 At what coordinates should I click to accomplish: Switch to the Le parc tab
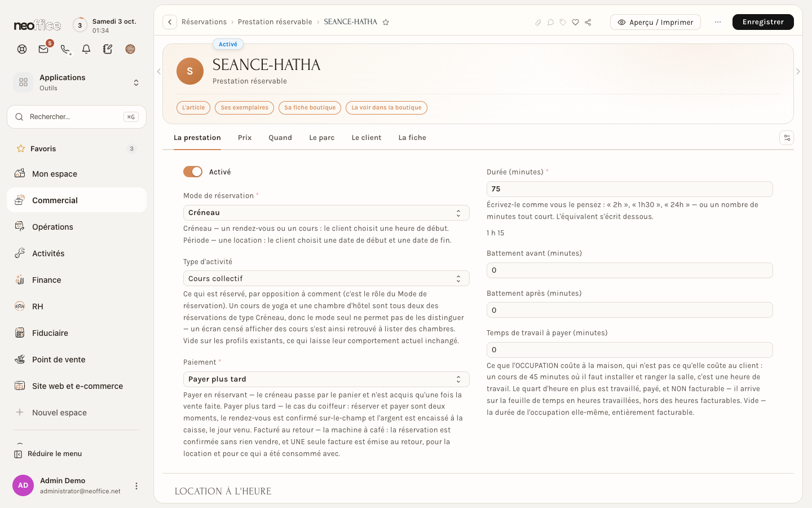[x=321, y=138]
